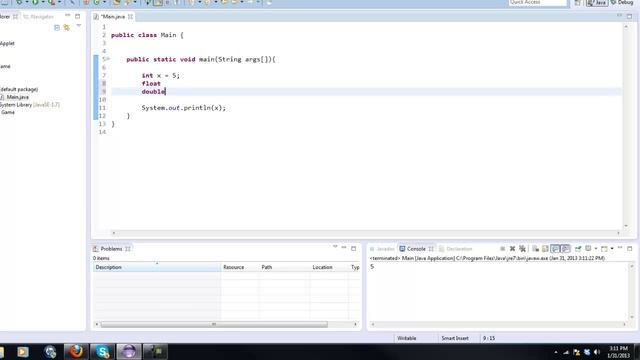
Task: Click the 9 : 15 cursor position status
Action: [x=489, y=338]
